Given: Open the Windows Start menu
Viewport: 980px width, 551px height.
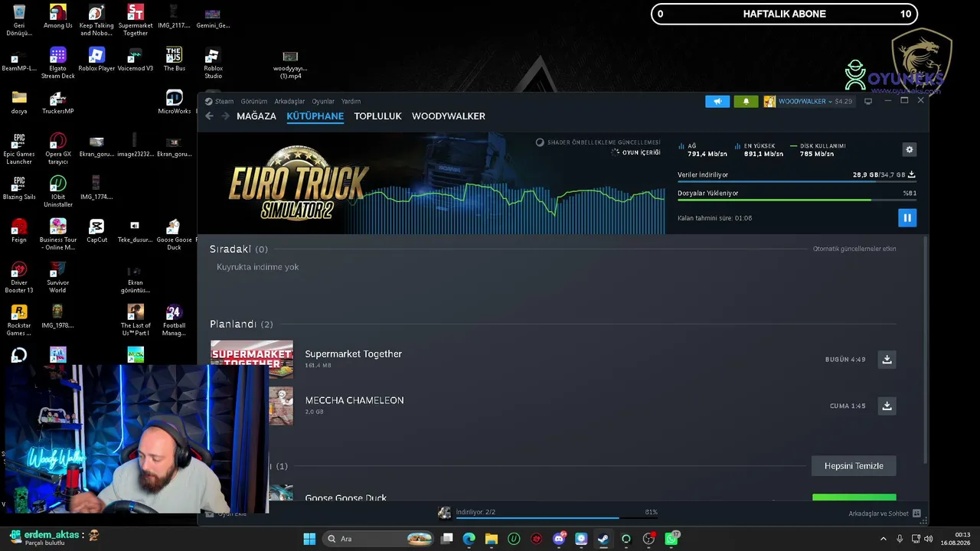Looking at the screenshot, I should click(x=309, y=539).
